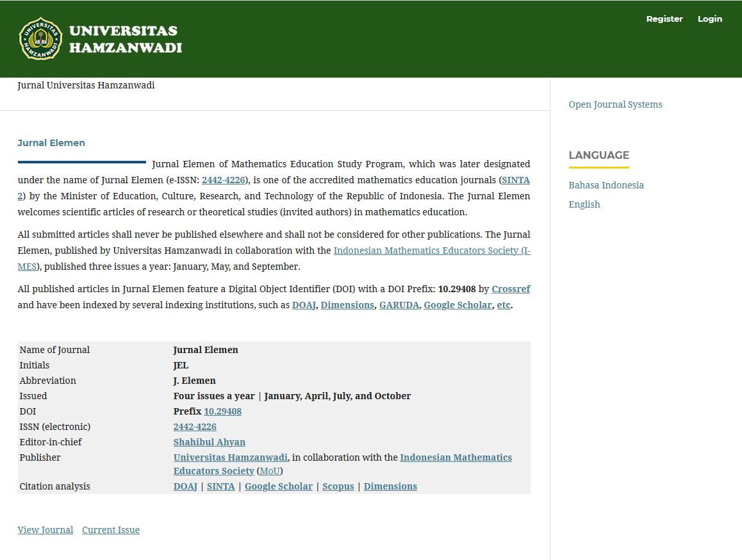Open DOI prefix 10.29408 link in table
Image resolution: width=742 pixels, height=560 pixels.
[x=222, y=411]
